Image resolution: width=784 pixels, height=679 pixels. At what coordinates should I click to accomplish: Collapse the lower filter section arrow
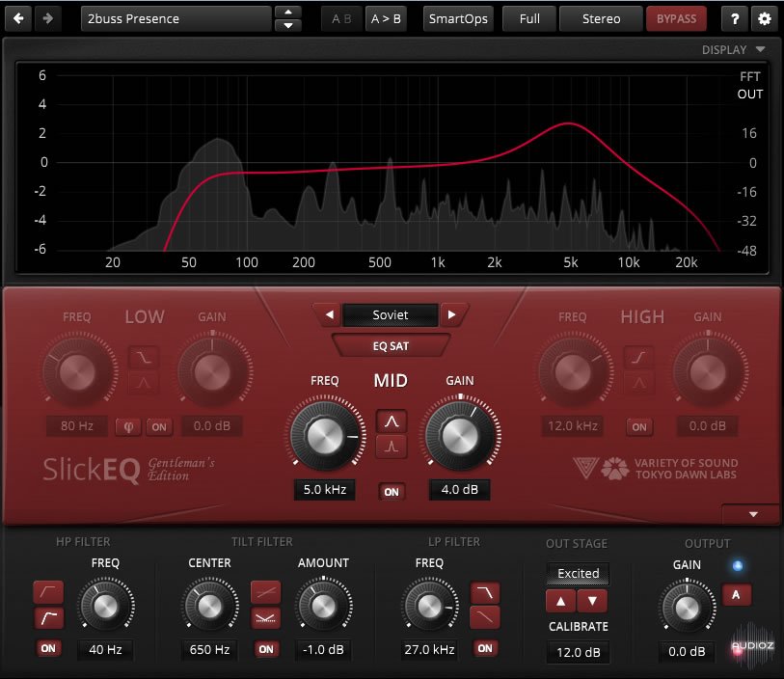pos(753,514)
